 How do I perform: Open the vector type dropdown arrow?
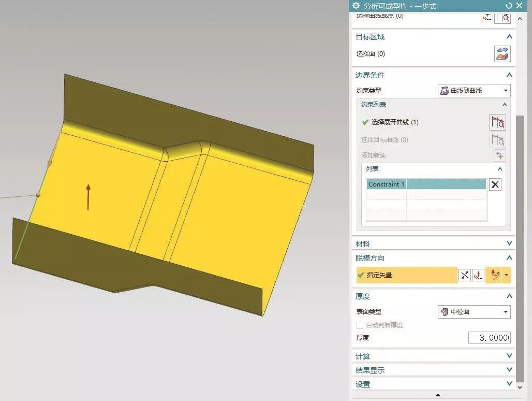[x=507, y=275]
